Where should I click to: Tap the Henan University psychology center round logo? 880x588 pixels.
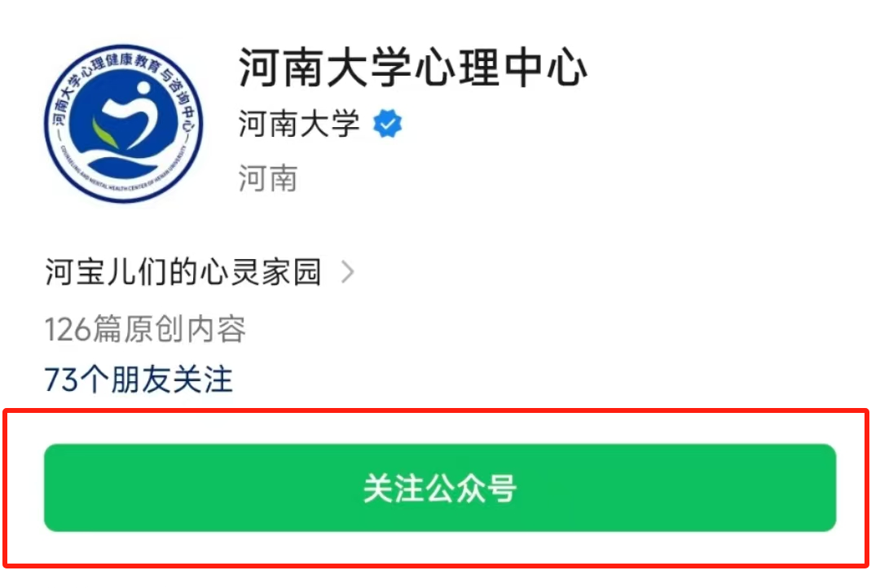pyautogui.click(x=124, y=124)
